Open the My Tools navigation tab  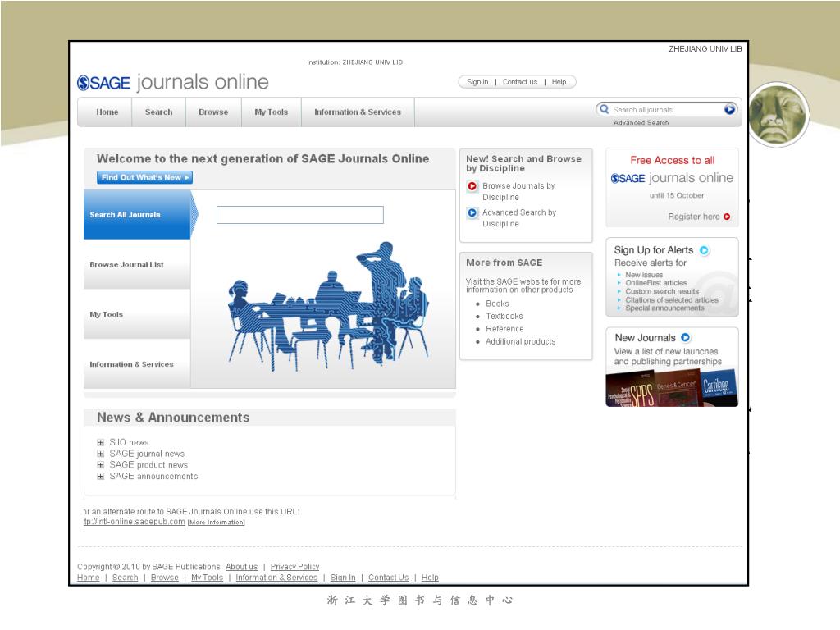click(271, 112)
